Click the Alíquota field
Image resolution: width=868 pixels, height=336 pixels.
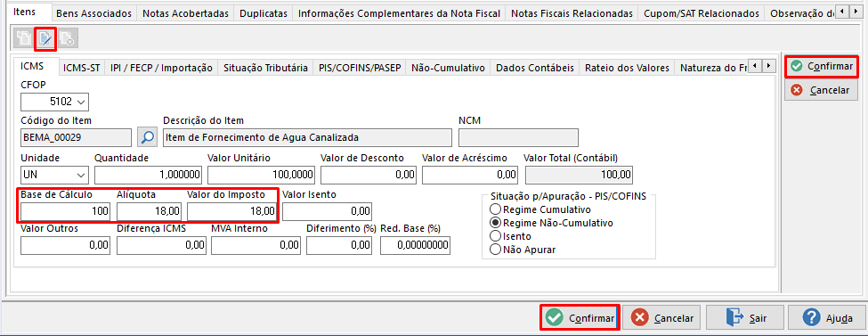point(150,211)
